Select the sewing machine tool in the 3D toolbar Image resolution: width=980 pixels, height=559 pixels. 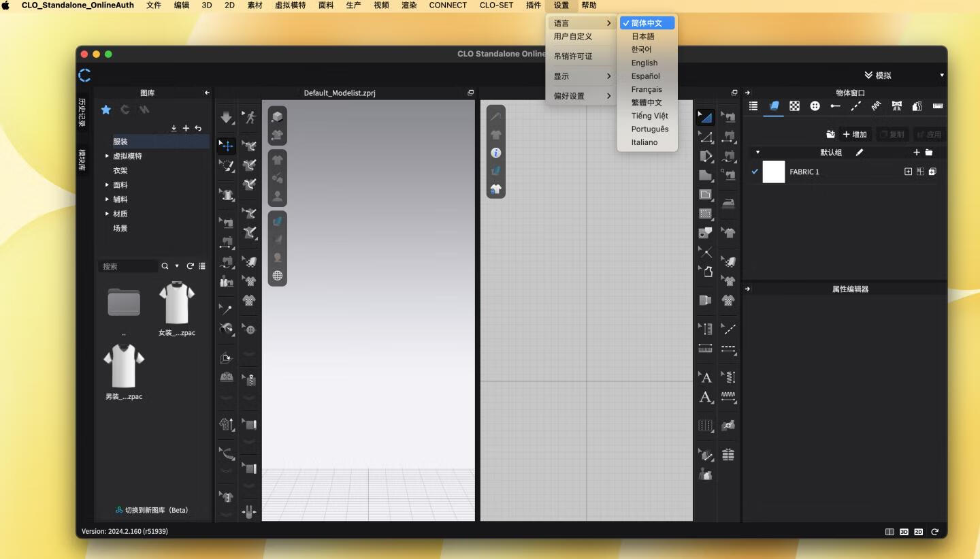[x=227, y=223]
